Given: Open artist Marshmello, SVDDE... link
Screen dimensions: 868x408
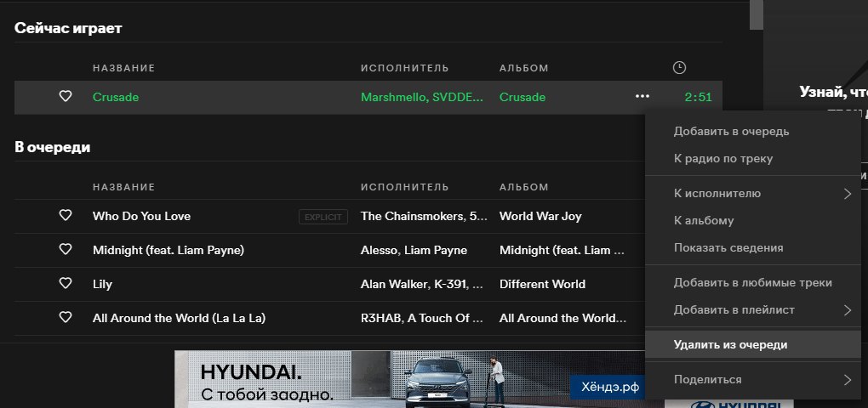Looking at the screenshot, I should [422, 97].
